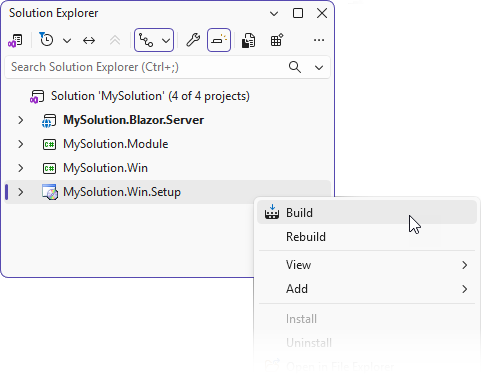Close the Solution Explorer panel

point(322,13)
